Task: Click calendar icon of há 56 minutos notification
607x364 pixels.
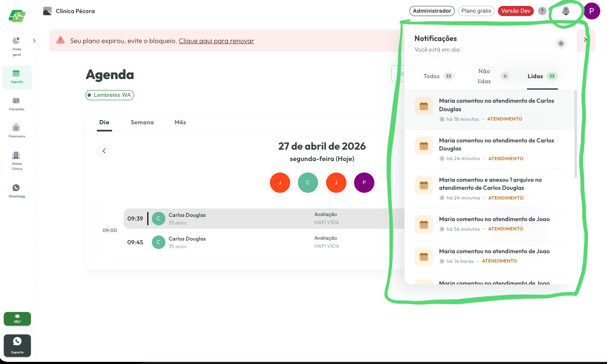Action: pos(424,224)
